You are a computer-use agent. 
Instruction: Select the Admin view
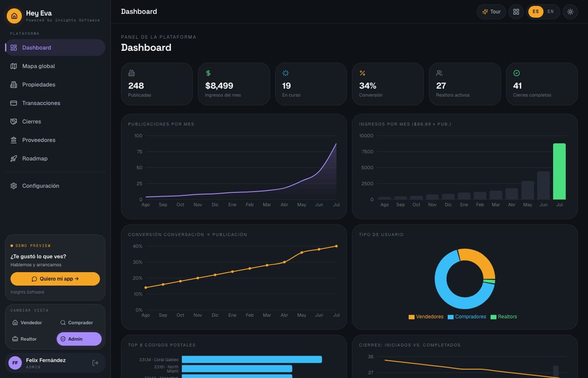click(79, 339)
